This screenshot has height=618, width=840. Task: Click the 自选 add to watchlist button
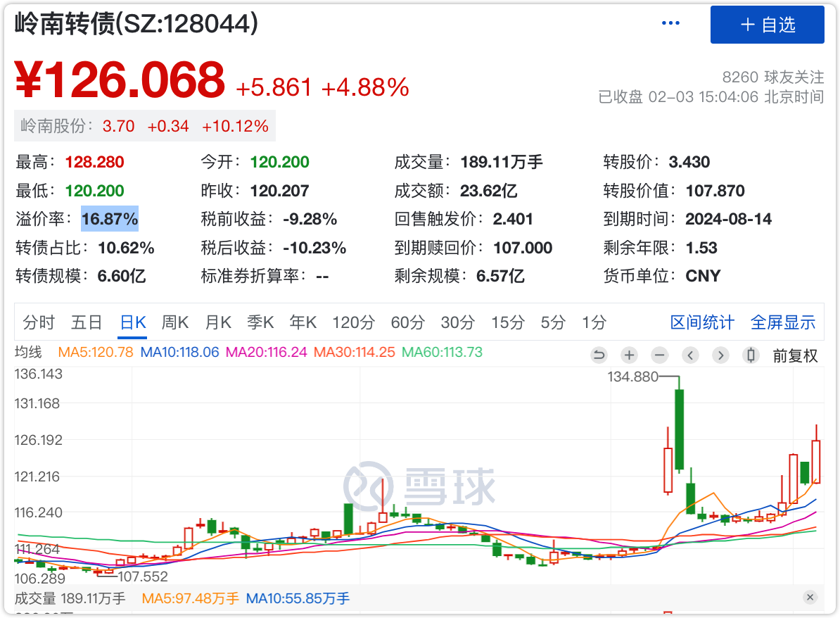click(x=767, y=25)
